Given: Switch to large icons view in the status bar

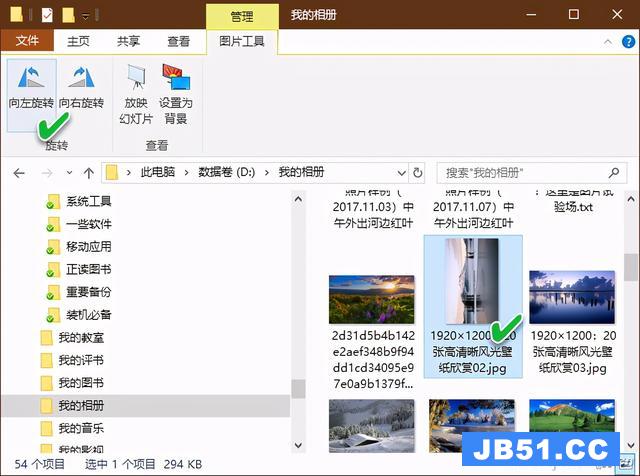Looking at the screenshot, I should (627, 464).
